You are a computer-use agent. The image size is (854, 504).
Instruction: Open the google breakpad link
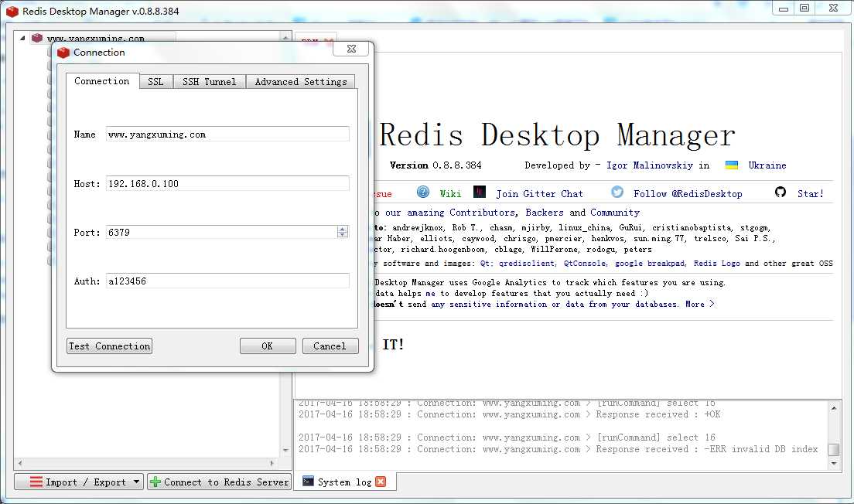(x=650, y=264)
